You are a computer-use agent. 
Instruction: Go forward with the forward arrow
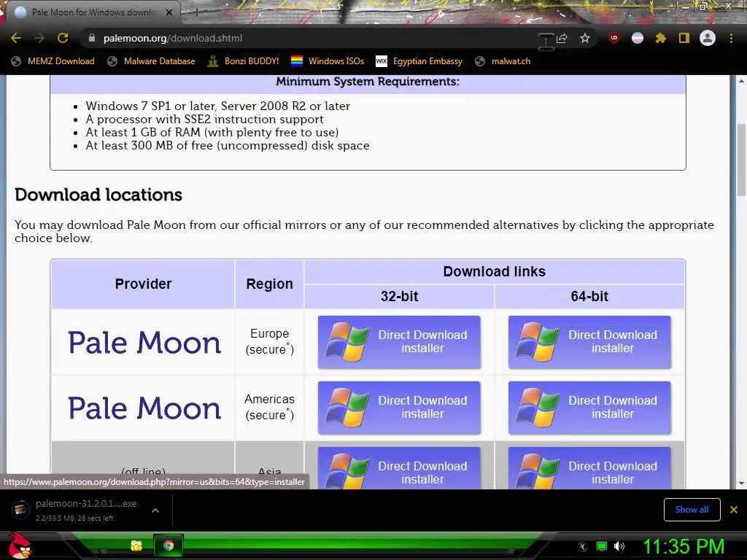(39, 38)
